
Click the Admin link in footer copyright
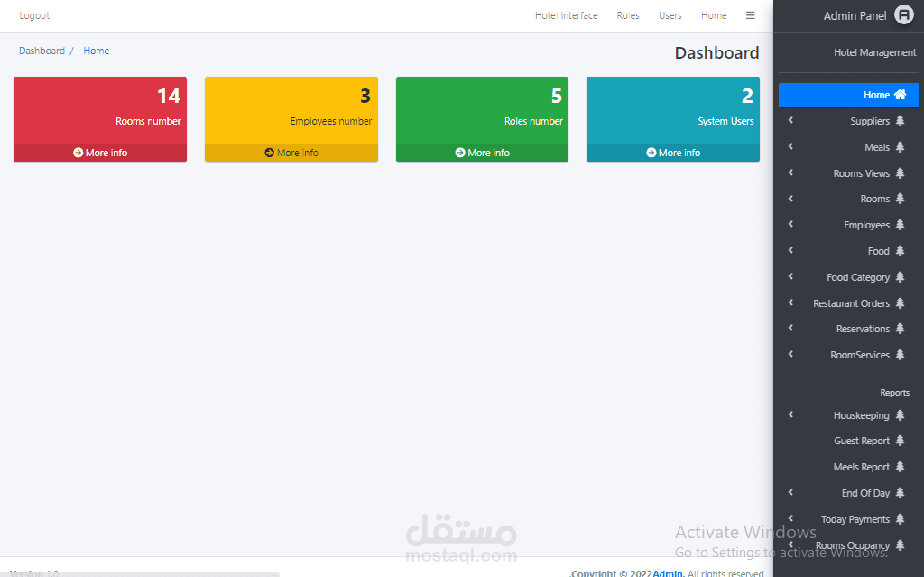(x=668, y=572)
